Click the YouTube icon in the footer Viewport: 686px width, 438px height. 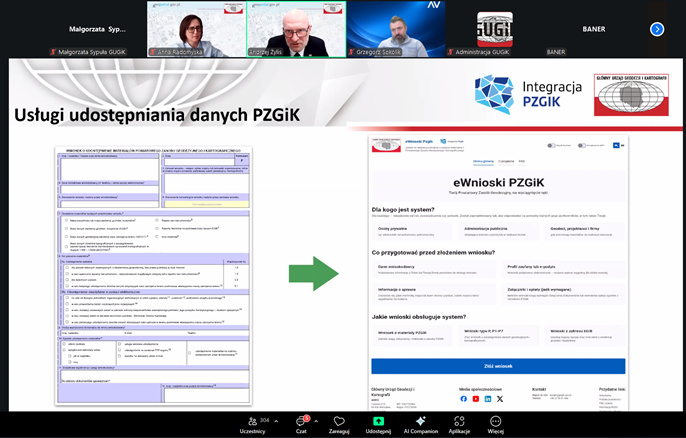click(475, 398)
